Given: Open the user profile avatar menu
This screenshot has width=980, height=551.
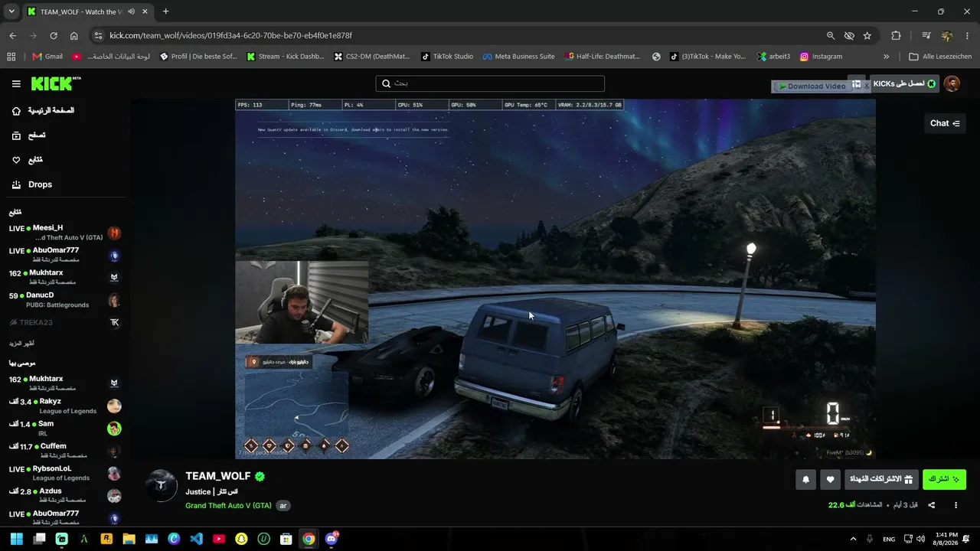Looking at the screenshot, I should point(952,83).
